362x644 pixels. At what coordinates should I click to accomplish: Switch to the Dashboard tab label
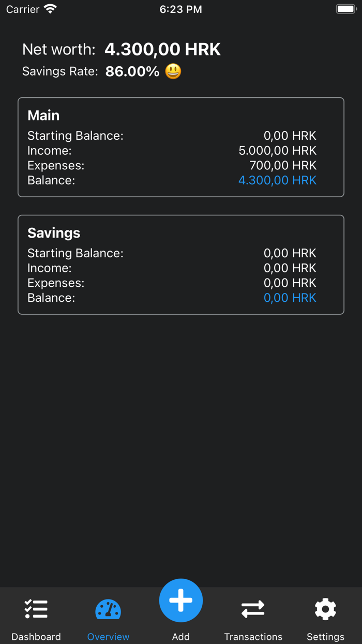point(36,637)
